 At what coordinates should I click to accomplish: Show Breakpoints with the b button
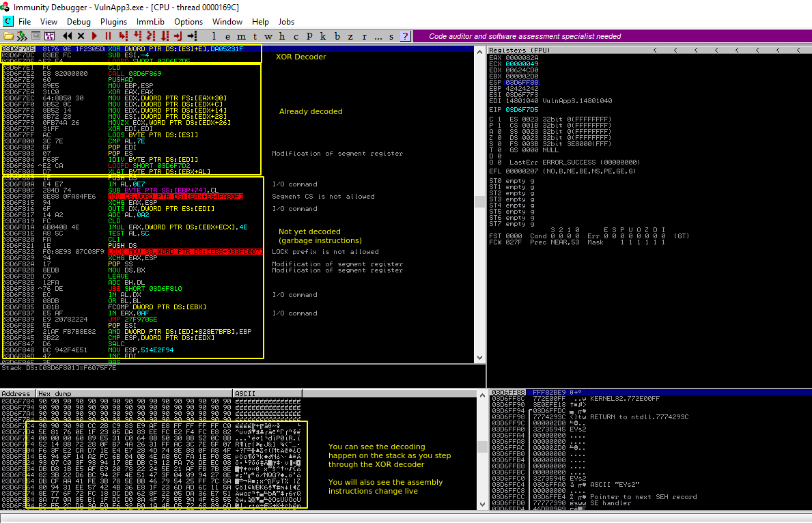pyautogui.click(x=337, y=36)
